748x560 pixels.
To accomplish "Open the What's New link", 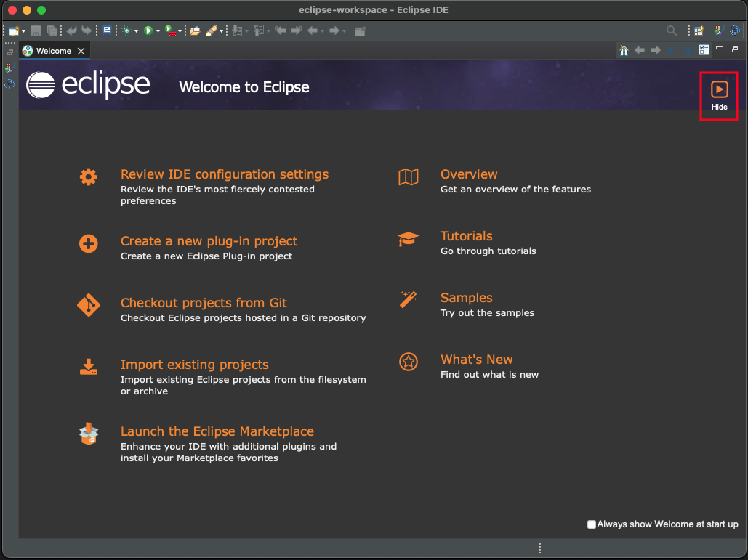I will [x=477, y=360].
